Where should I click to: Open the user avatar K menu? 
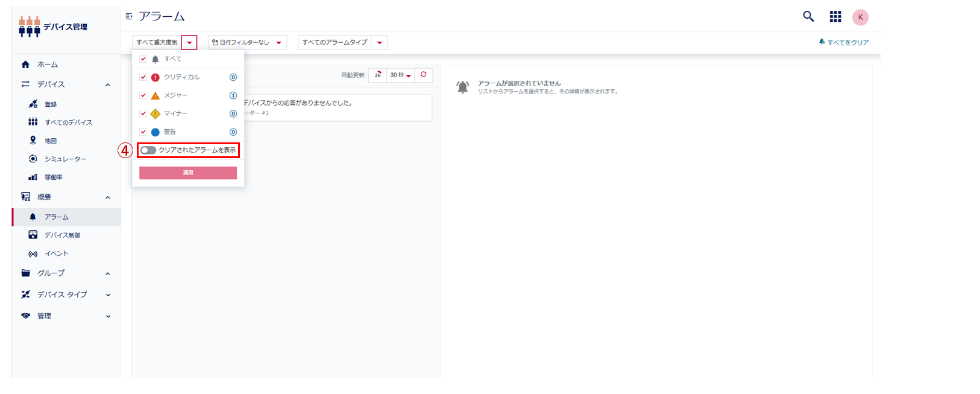[860, 17]
